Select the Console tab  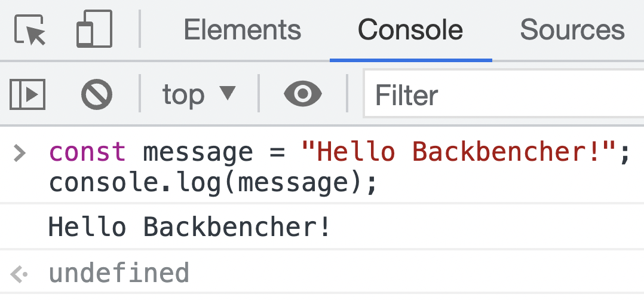[x=410, y=30]
